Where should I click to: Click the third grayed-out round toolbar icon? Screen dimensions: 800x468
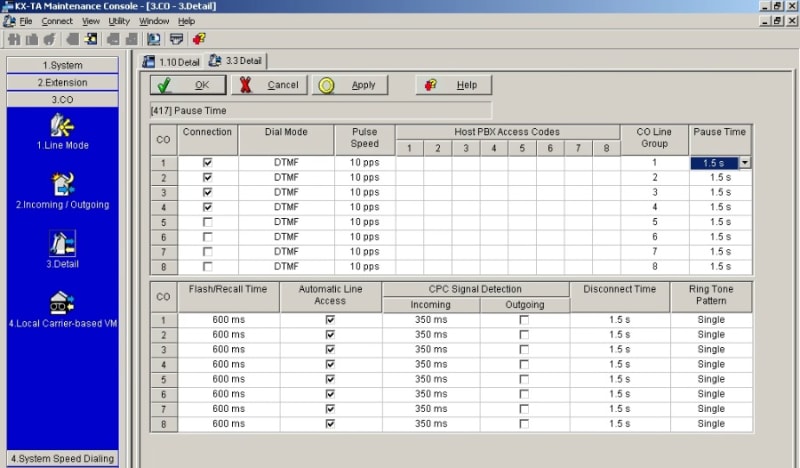pyautogui.click(x=49, y=39)
